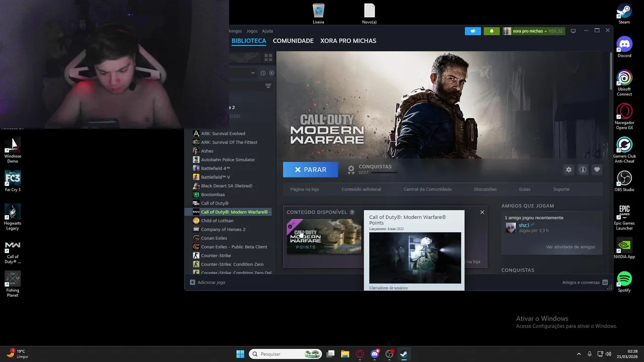This screenshot has width=644, height=362.
Task: Open the Guias tab
Action: point(525,189)
